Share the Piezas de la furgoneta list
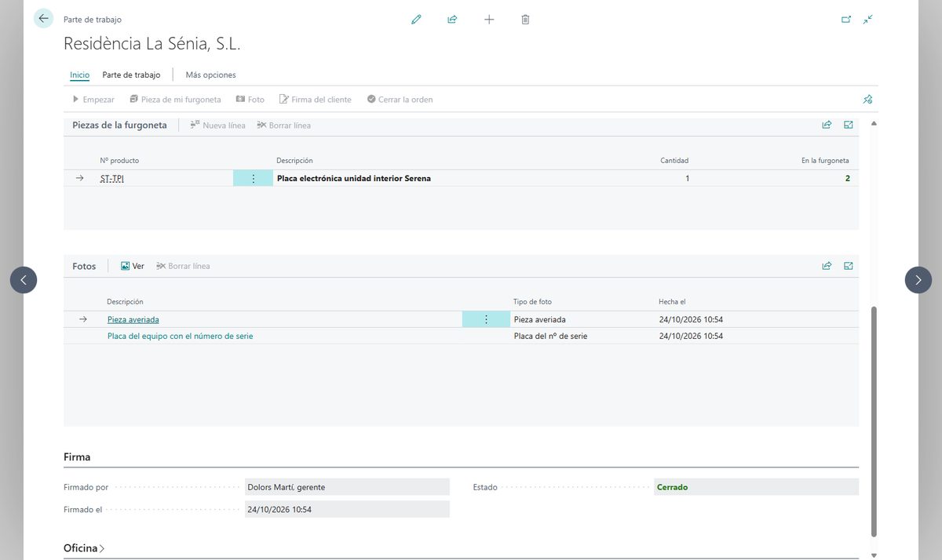The height and width of the screenshot is (560, 942). point(827,125)
